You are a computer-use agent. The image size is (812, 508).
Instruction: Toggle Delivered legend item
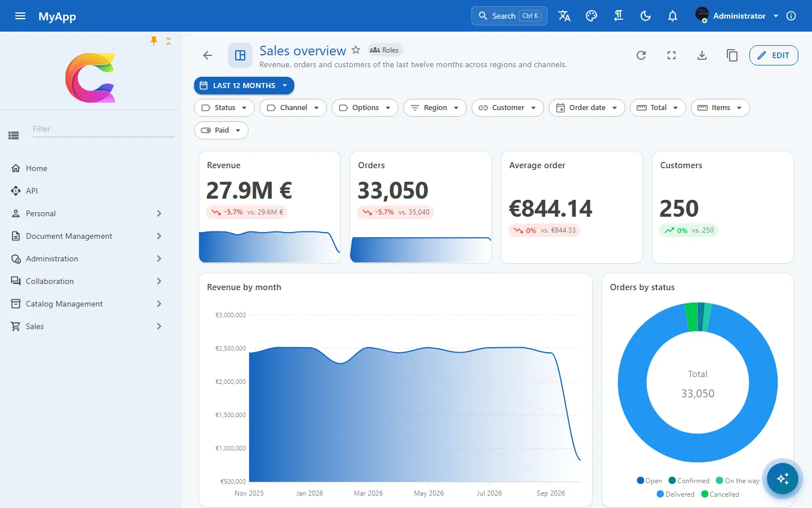pyautogui.click(x=676, y=494)
